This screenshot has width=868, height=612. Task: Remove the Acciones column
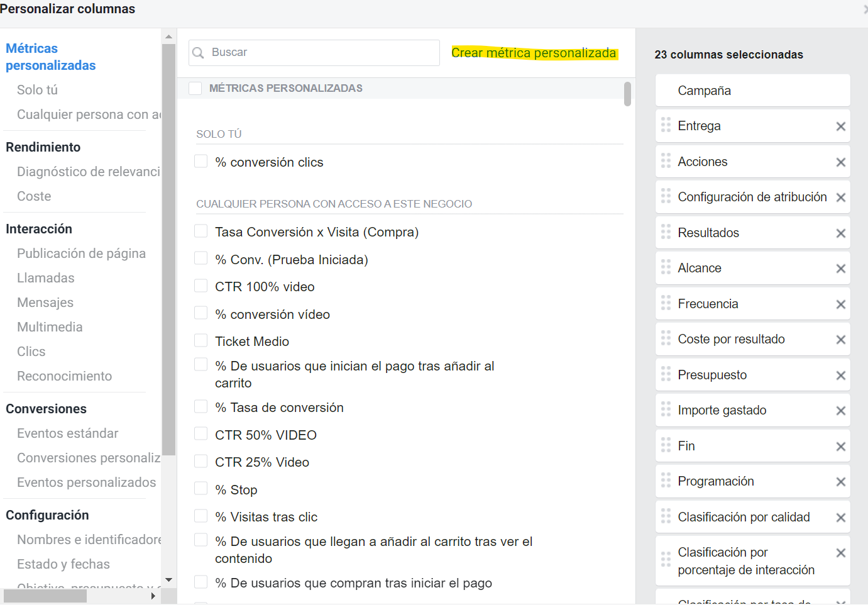840,162
